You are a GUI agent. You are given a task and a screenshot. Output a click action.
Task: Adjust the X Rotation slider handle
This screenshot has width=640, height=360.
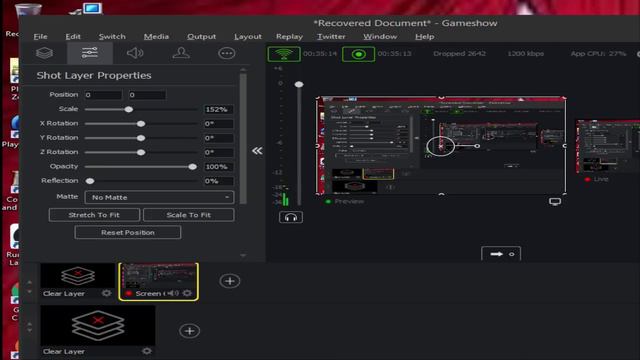(x=141, y=124)
